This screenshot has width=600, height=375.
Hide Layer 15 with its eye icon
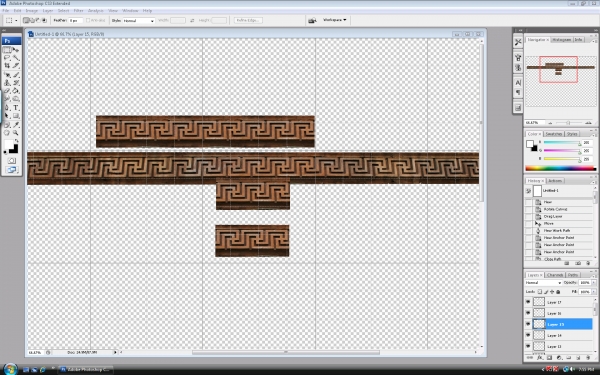click(528, 324)
